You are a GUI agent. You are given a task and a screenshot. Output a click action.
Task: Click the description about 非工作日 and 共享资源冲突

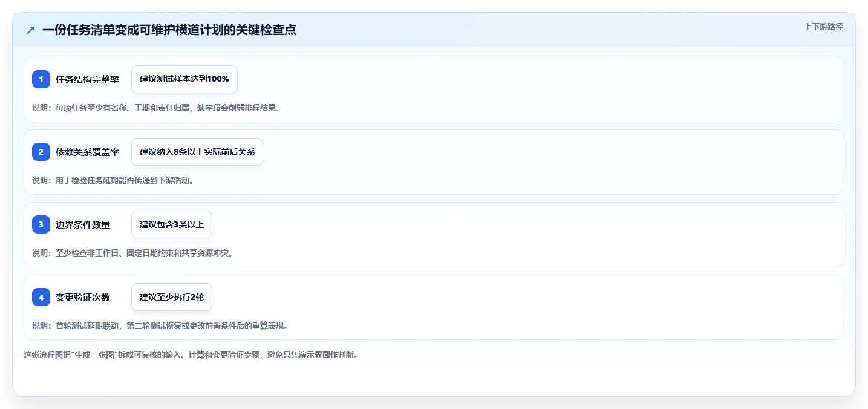[x=132, y=253]
